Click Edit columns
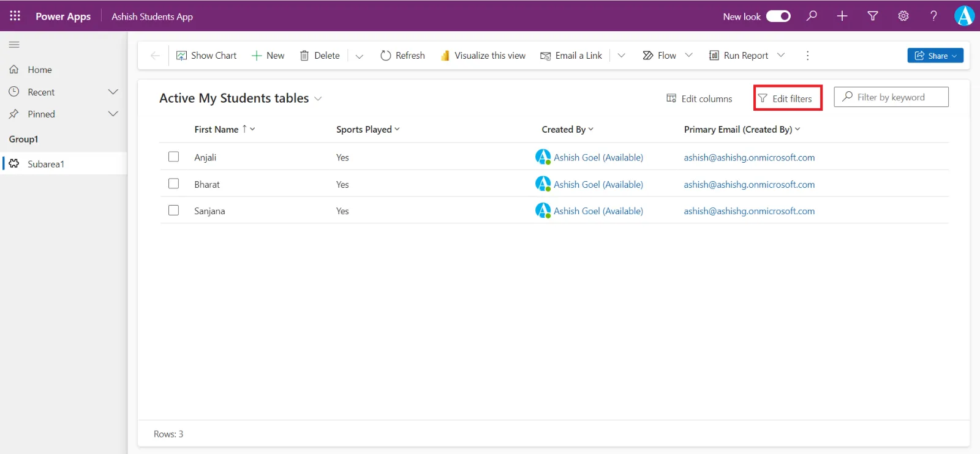The width and height of the screenshot is (980, 454). (x=699, y=99)
